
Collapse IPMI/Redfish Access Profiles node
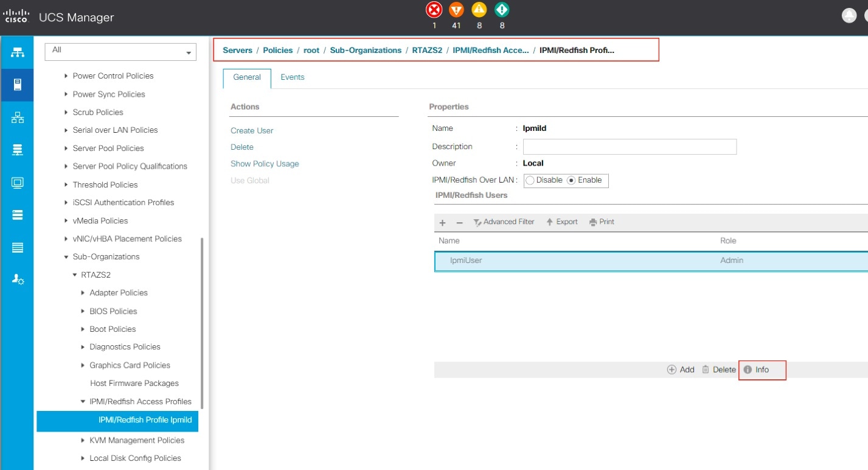point(83,402)
